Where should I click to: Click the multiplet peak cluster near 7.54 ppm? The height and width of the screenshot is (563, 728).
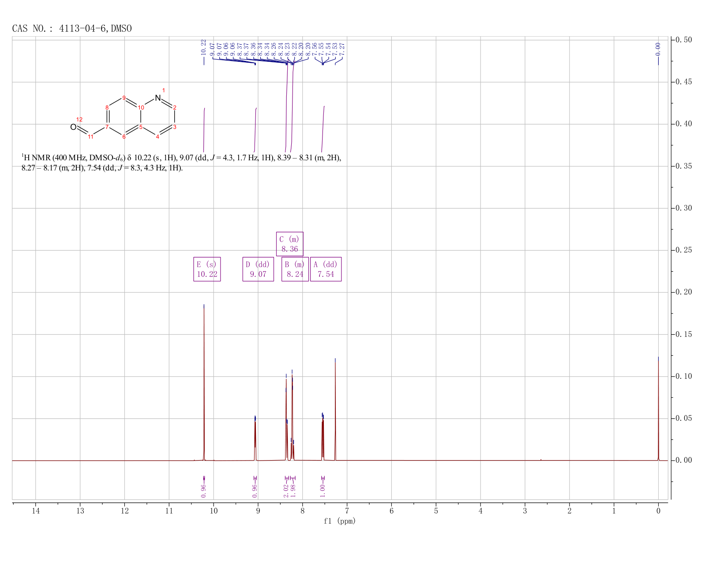point(323,436)
